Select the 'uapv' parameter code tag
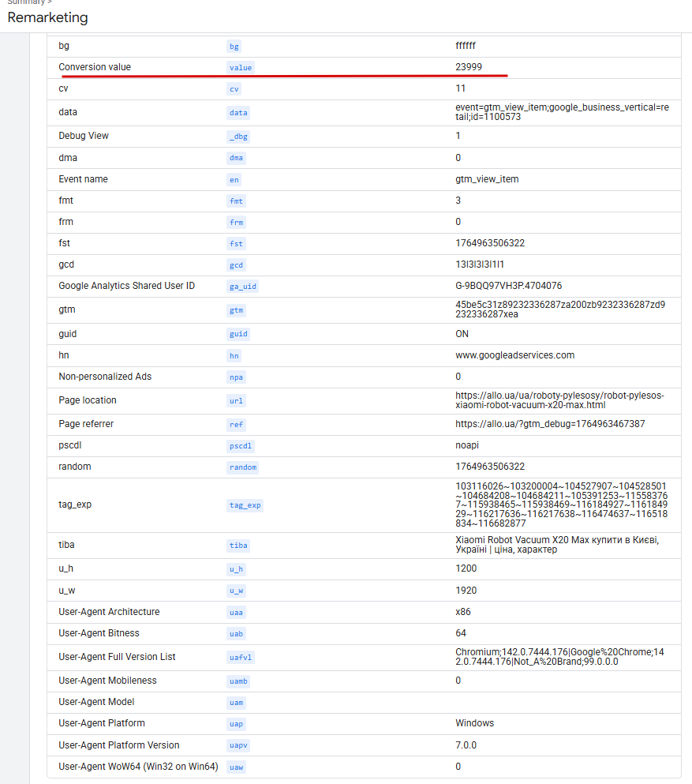 point(238,745)
